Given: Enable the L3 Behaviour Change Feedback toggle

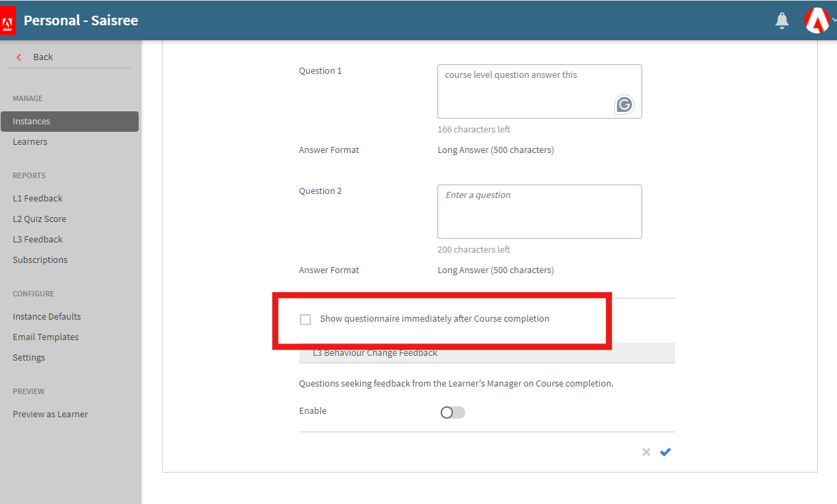Looking at the screenshot, I should (452, 412).
